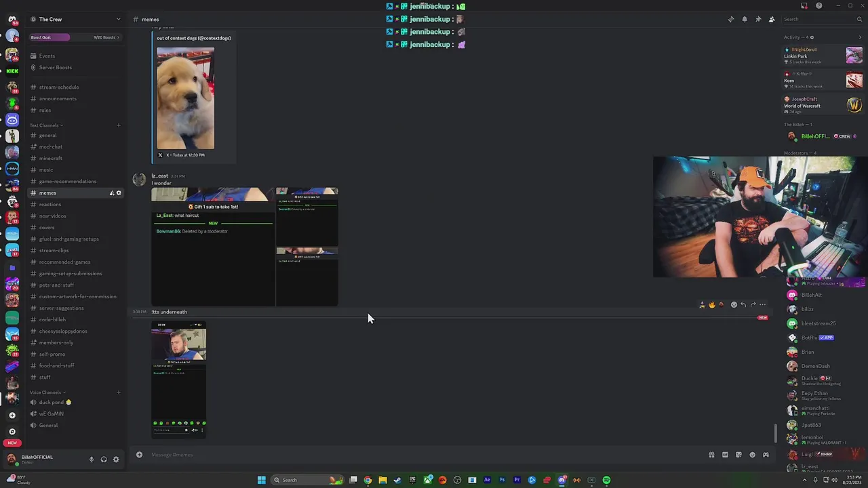
Task: Toggle headphone deafen in user panel
Action: [104, 460]
